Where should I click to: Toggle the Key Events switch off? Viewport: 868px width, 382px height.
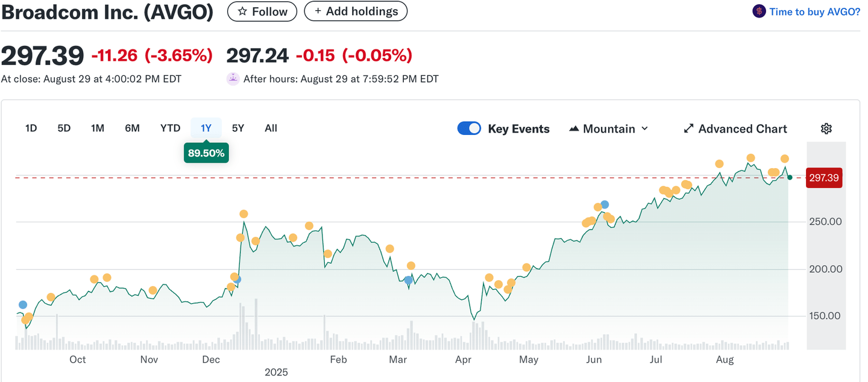coord(469,128)
